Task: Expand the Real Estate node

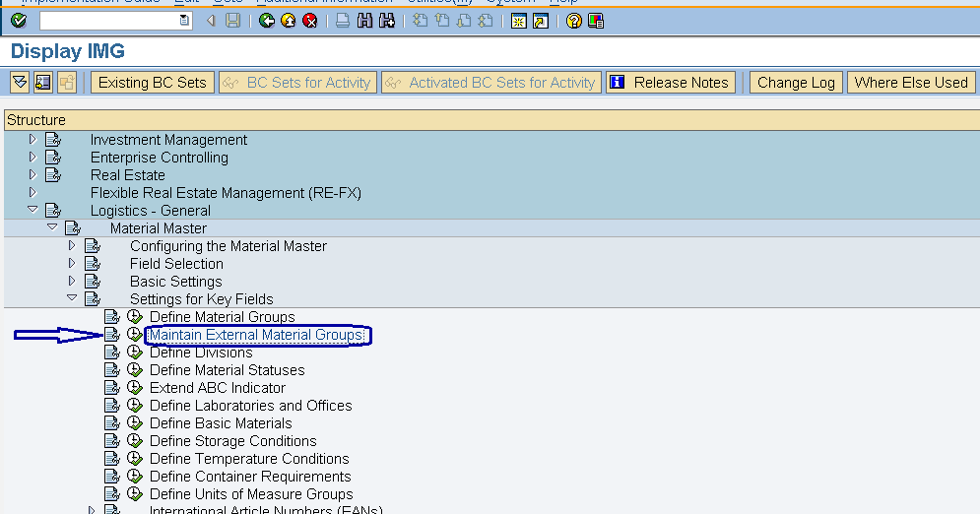Action: [33, 175]
